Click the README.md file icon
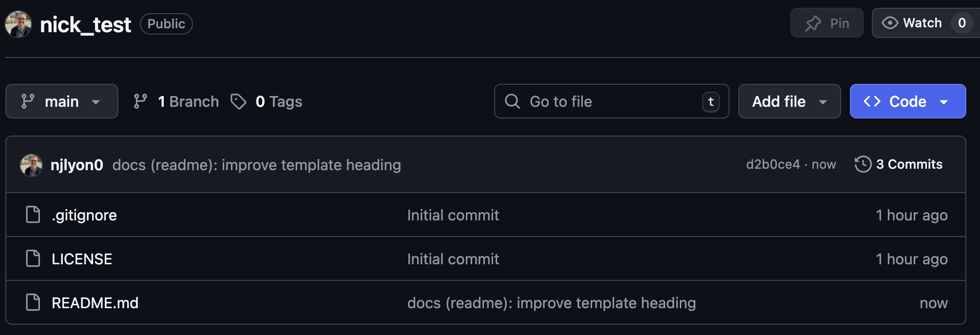The width and height of the screenshot is (980, 335). pos(33,302)
